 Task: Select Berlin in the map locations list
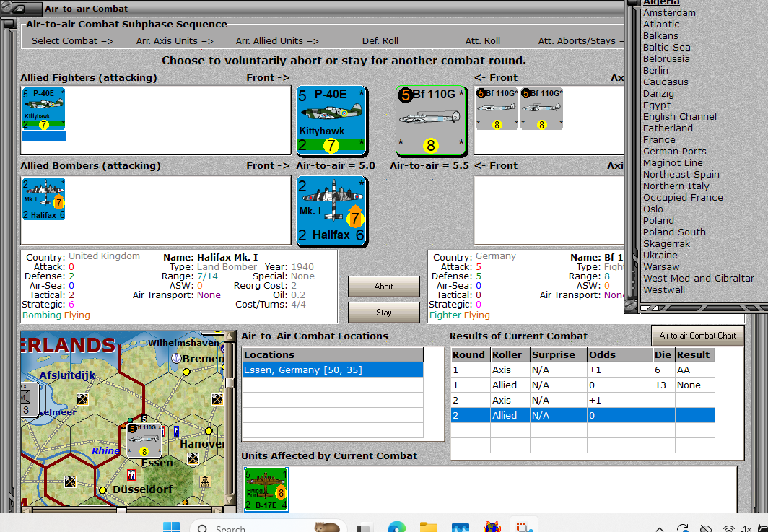click(x=655, y=71)
